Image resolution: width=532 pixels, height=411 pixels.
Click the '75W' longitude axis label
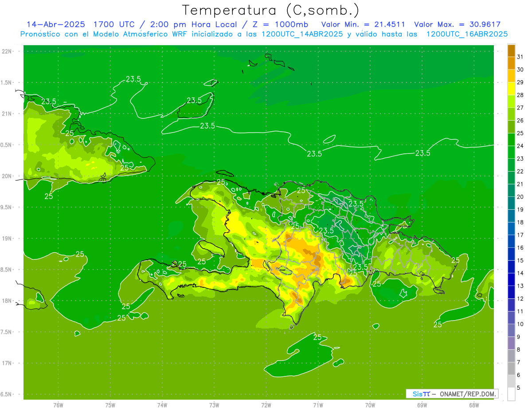pyautogui.click(x=110, y=405)
